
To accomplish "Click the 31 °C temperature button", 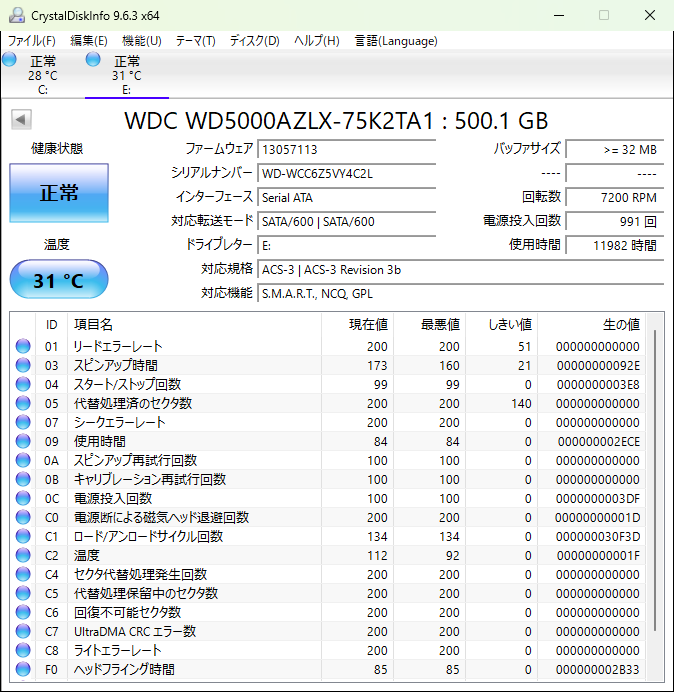I will (x=59, y=279).
